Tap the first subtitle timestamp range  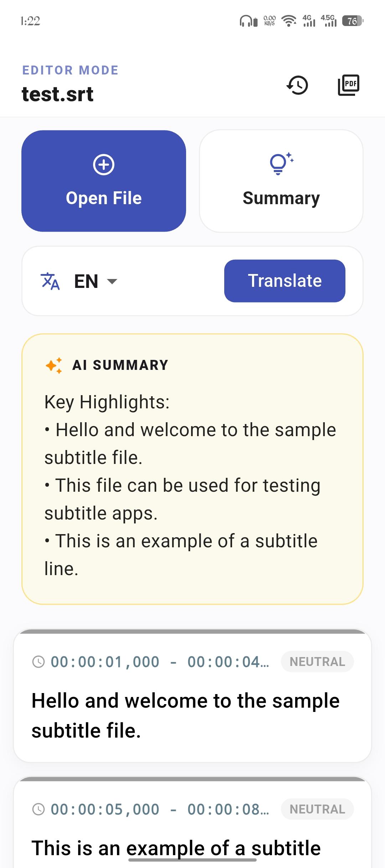[160, 662]
